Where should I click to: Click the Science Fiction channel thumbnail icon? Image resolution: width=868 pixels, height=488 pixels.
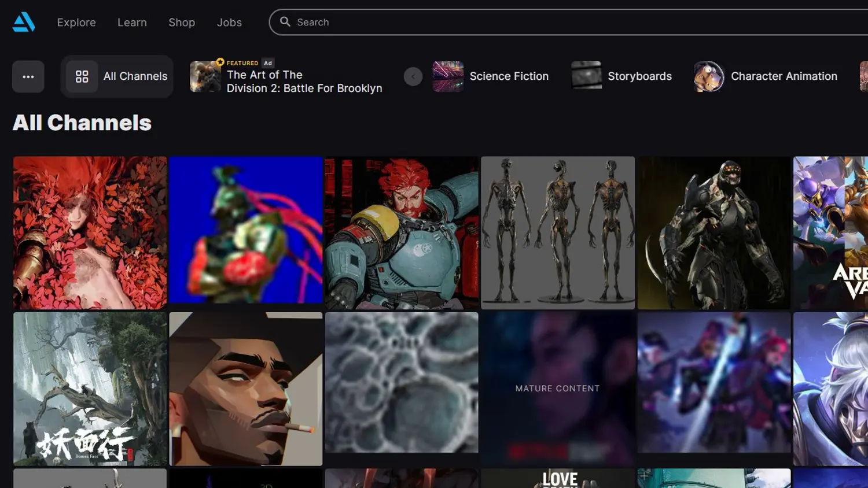pos(448,76)
